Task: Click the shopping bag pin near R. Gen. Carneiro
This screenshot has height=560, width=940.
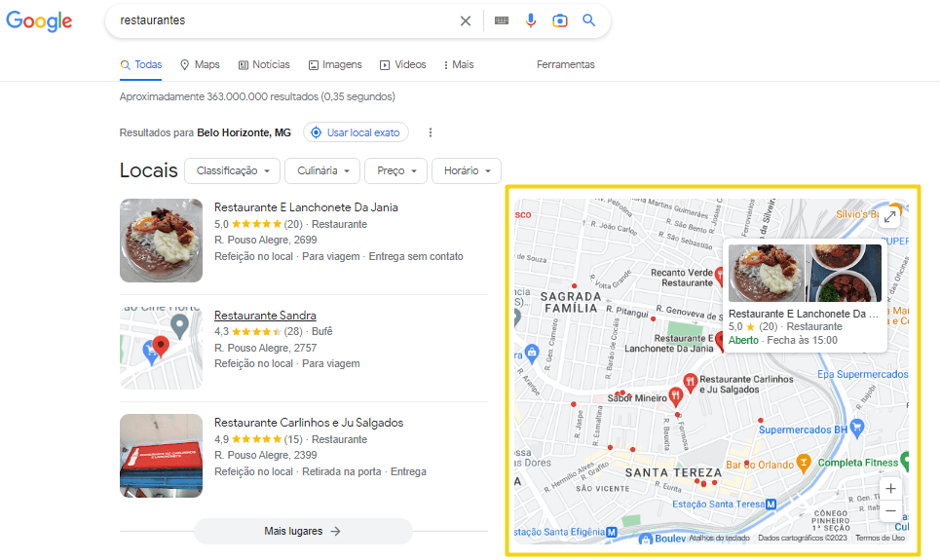Action: coord(532,353)
